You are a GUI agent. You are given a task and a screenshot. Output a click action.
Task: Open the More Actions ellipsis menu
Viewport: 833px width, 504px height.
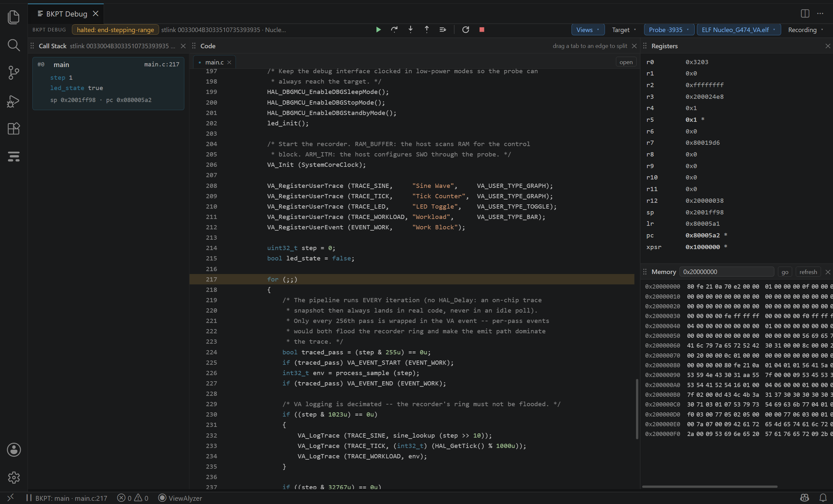[820, 14]
